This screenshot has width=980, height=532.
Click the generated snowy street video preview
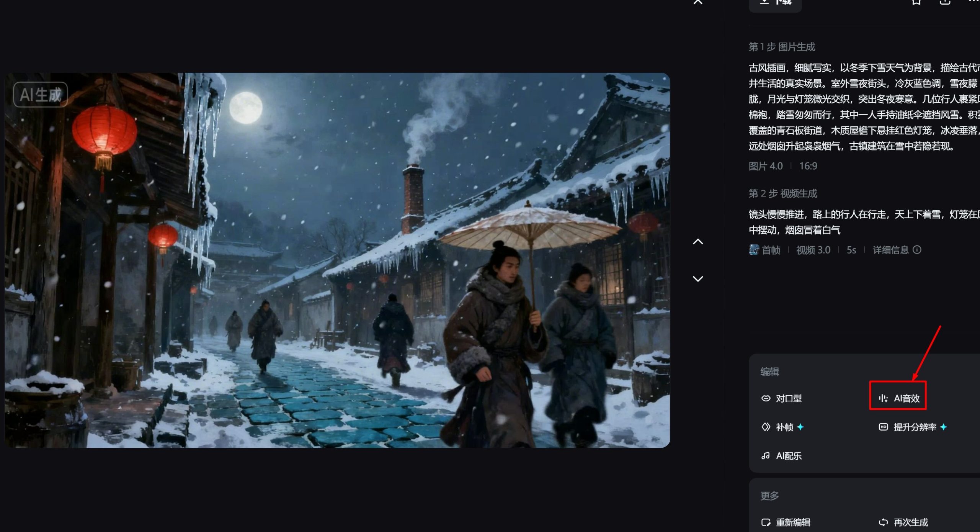coord(337,260)
